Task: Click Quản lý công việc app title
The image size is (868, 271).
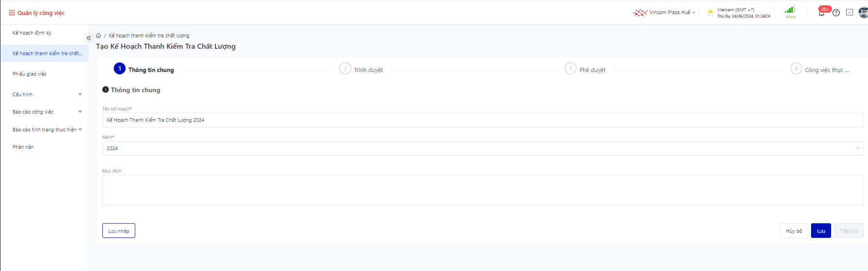Action: pyautogui.click(x=41, y=13)
